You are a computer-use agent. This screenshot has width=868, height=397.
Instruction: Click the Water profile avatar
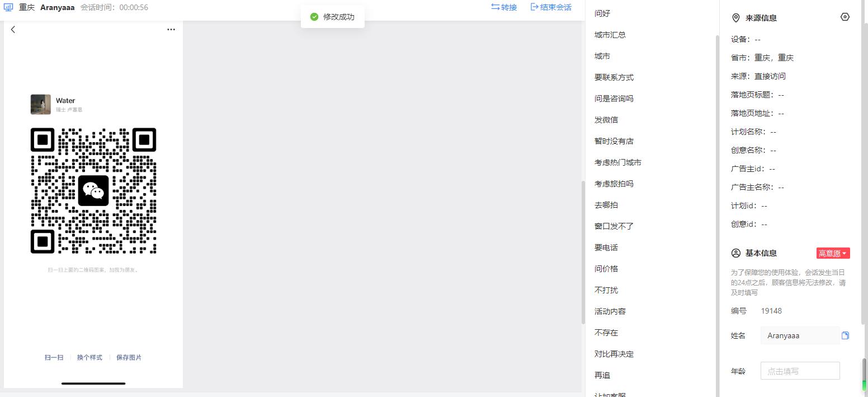pyautogui.click(x=40, y=105)
